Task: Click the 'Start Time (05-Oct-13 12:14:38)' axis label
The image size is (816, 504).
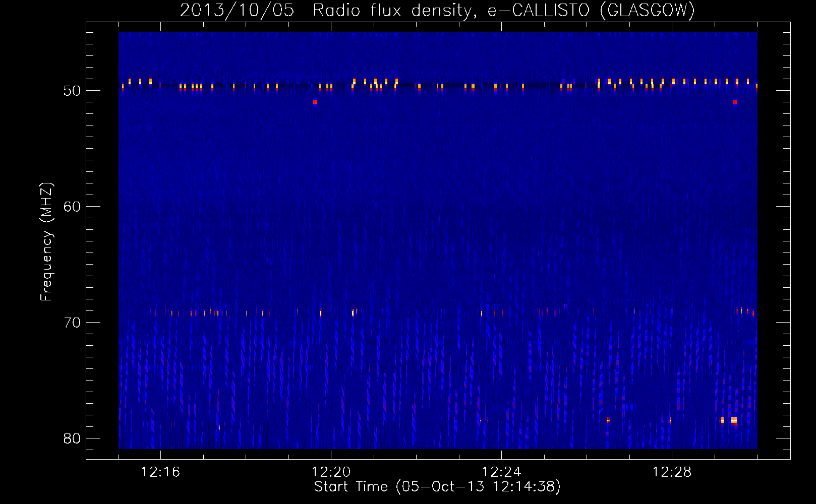Action: click(x=437, y=487)
